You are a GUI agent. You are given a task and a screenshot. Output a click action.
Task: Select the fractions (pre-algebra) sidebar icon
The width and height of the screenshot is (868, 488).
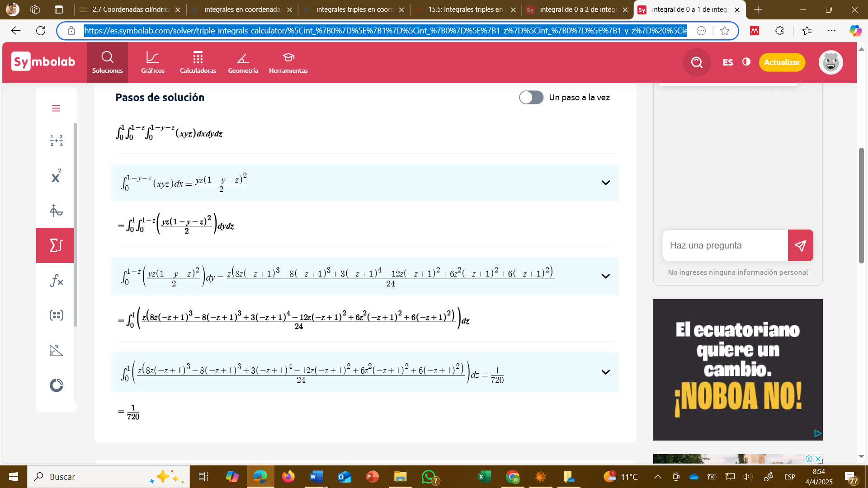coord(56,141)
